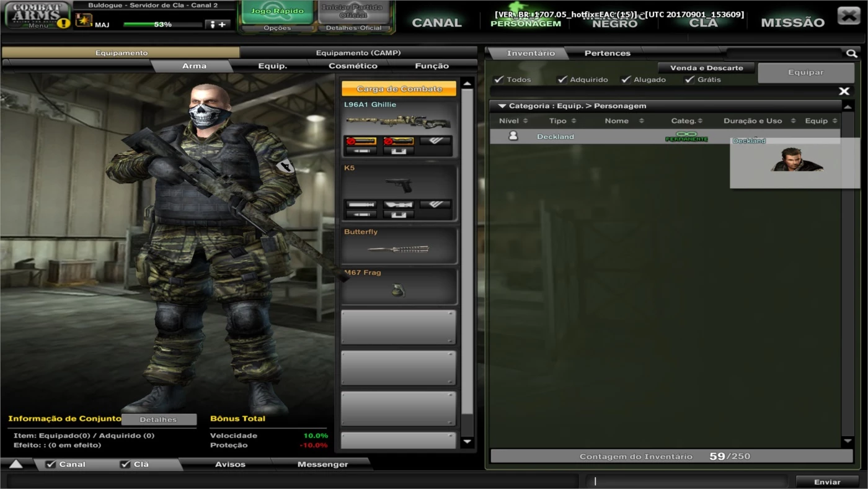Click the loadout list scroll-up arrow
The width and height of the screenshot is (868, 489).
click(467, 84)
